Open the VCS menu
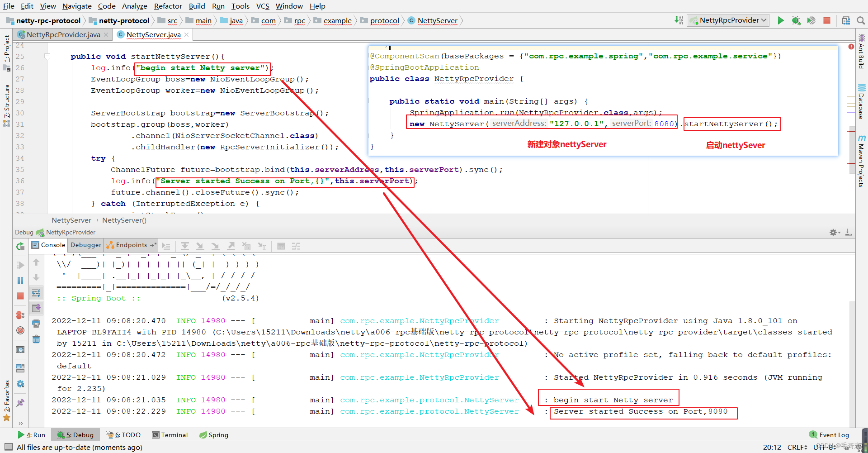 pyautogui.click(x=263, y=6)
